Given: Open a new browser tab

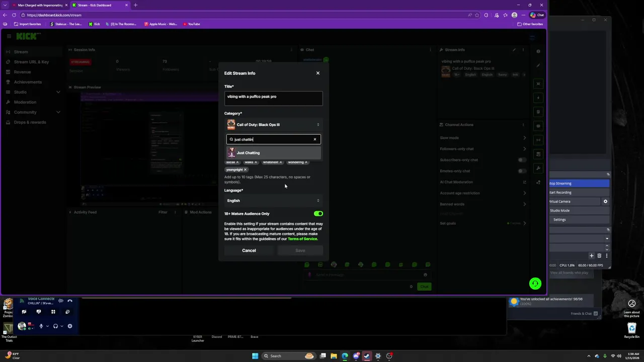Looking at the screenshot, I should point(135,5).
